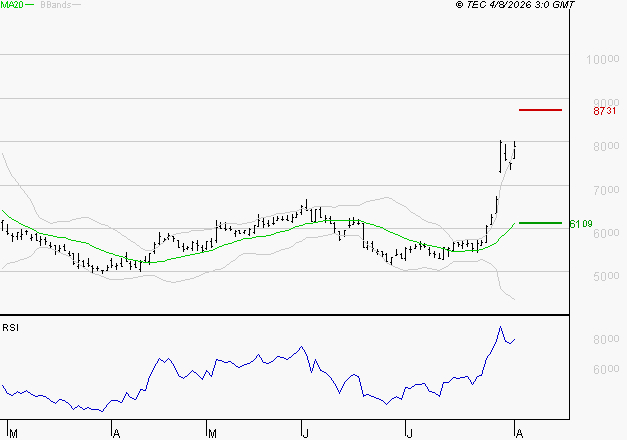Select the RSI 6000 axis label

tap(606, 370)
